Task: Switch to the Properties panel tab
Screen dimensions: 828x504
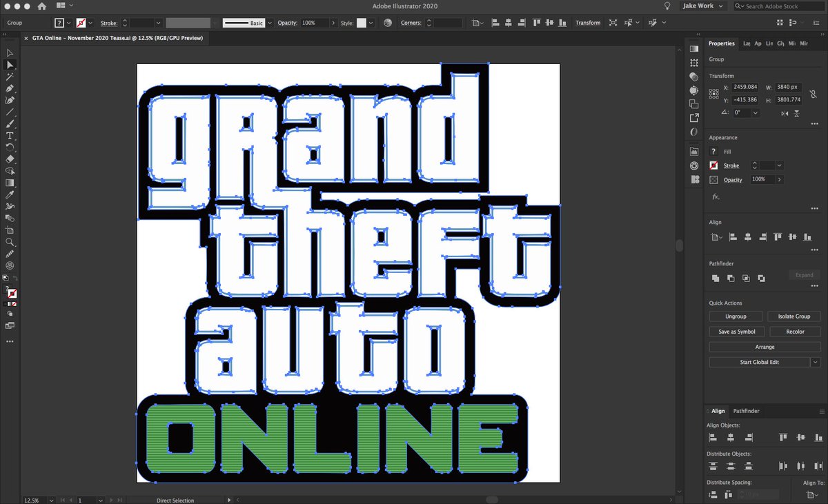Action: [722, 43]
